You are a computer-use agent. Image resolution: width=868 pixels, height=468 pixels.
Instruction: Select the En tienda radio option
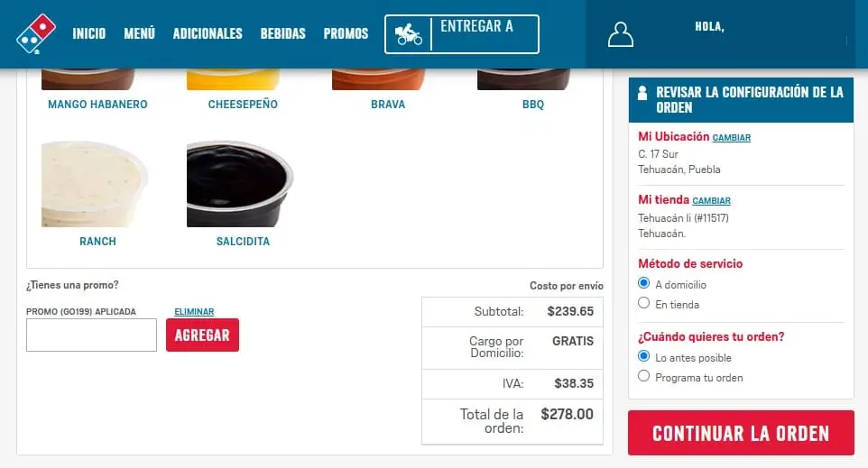(x=643, y=303)
